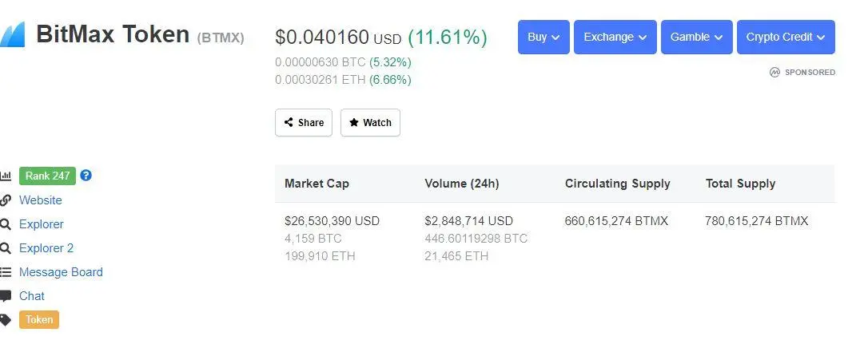Click the bar chart icon beside Rank
The height and width of the screenshot is (348, 868).
click(6, 176)
